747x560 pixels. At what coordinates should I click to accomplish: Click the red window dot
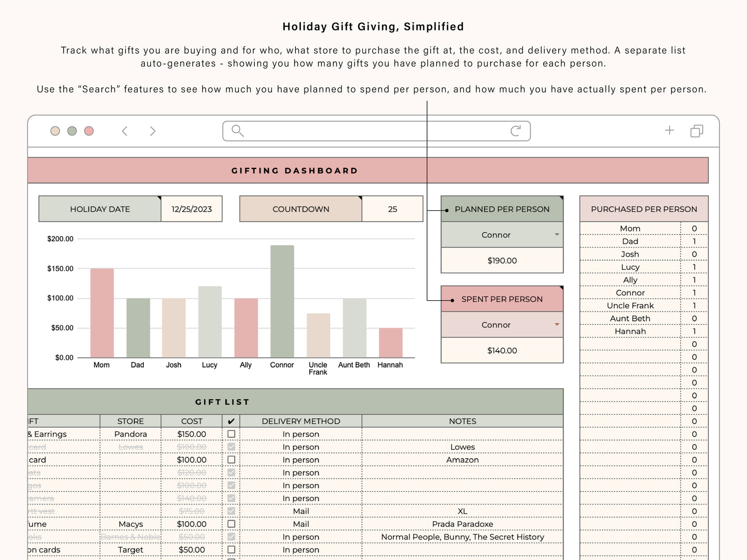(x=89, y=131)
